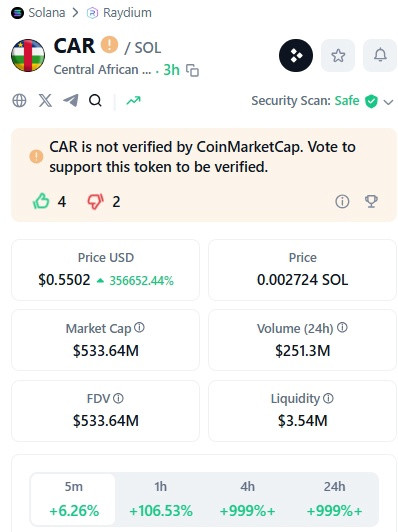
Task: Switch to the 24h timeframe tab
Action: point(335,499)
